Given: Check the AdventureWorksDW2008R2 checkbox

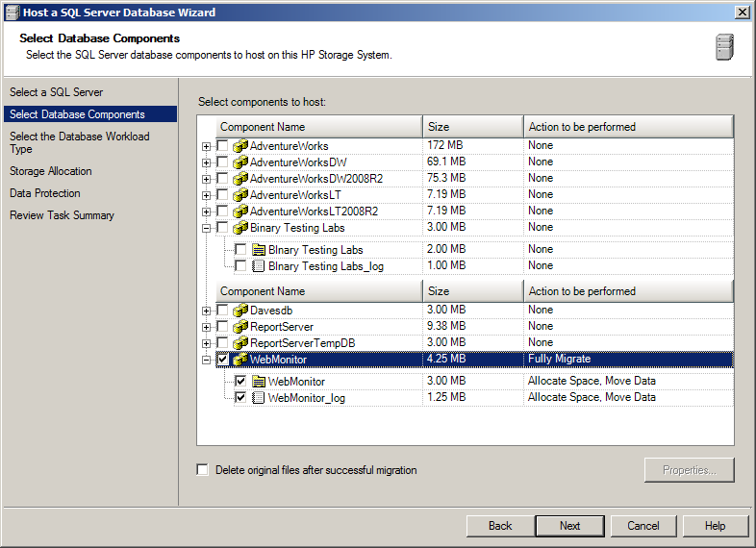Looking at the screenshot, I should (x=222, y=178).
